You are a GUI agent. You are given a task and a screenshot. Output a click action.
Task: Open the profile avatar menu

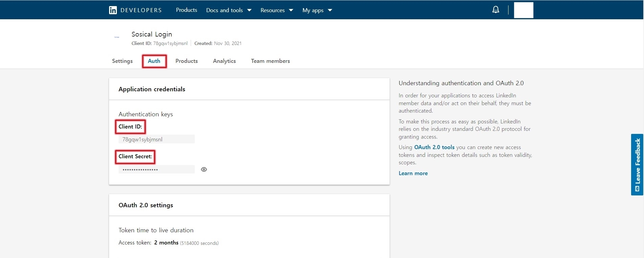[523, 10]
